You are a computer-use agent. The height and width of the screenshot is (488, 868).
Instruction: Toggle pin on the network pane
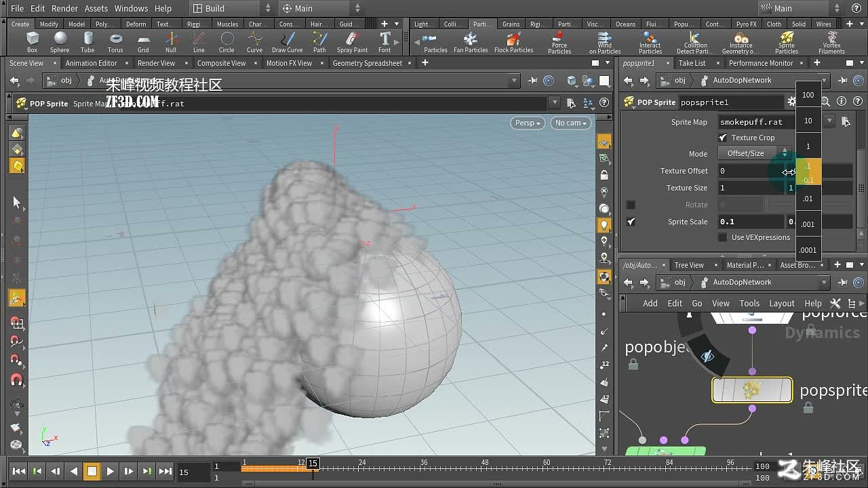click(x=843, y=282)
